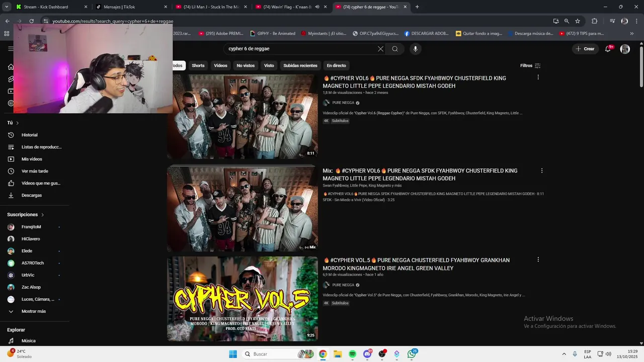Open Mix Cypher Vol6 title

click(x=420, y=174)
